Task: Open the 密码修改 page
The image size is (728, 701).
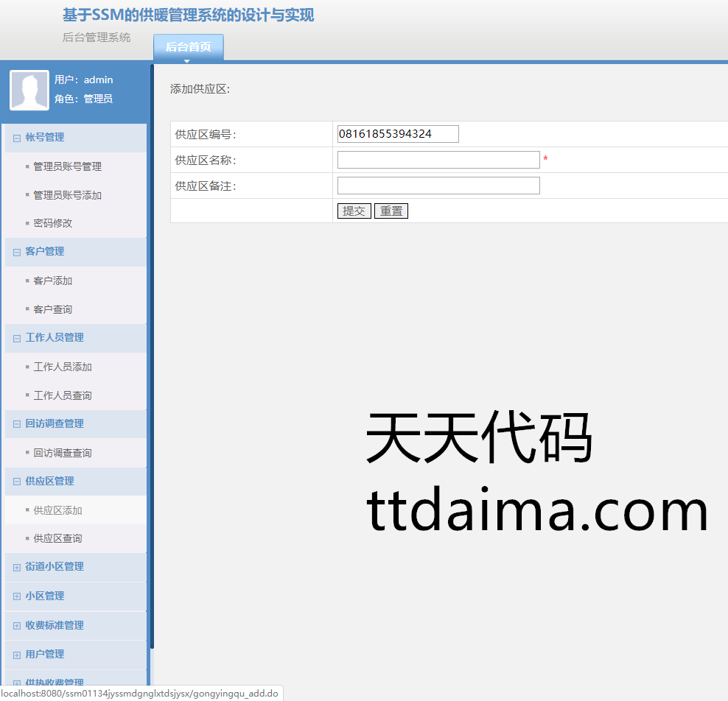Action: coord(53,223)
